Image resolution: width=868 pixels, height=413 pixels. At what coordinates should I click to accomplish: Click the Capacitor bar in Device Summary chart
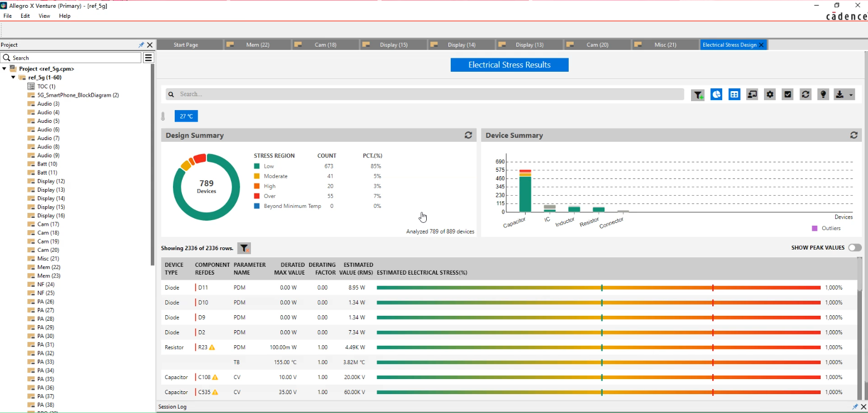[x=525, y=191]
